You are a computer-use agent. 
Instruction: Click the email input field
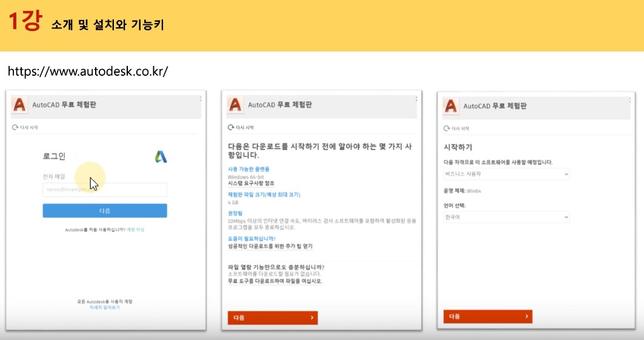105,189
